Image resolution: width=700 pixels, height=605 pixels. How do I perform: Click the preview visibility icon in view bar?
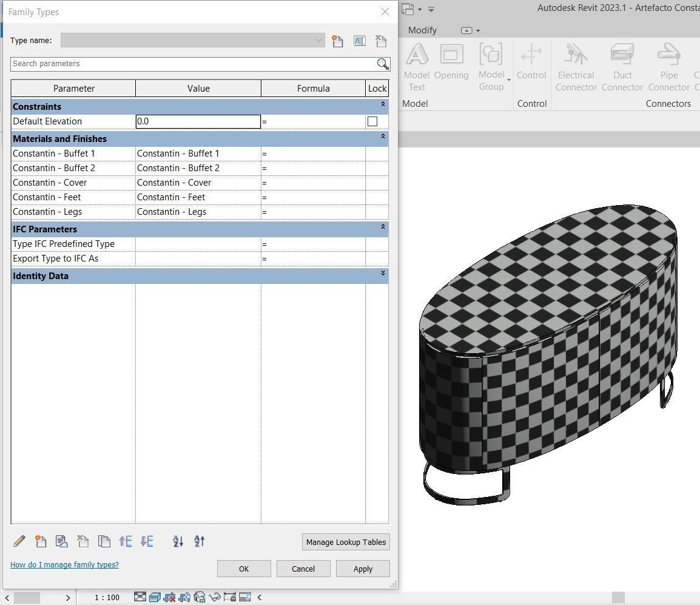(244, 597)
